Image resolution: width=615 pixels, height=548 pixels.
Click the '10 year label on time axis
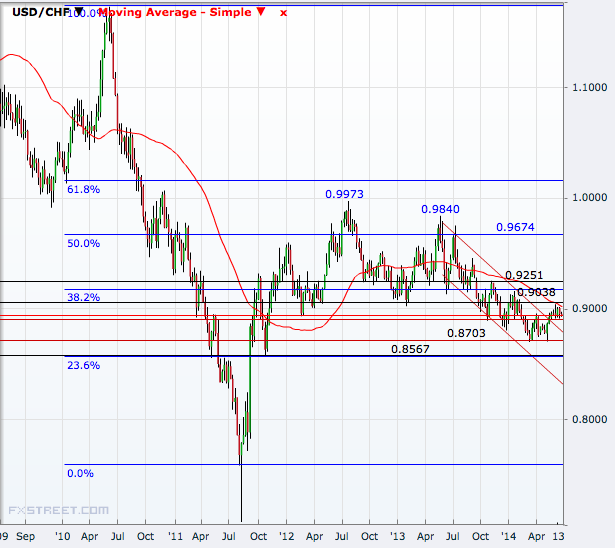(62, 536)
